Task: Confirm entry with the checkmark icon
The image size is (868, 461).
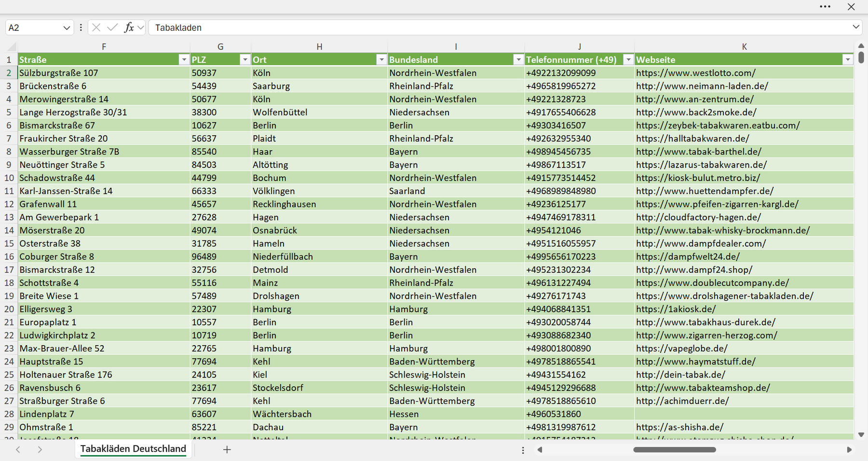Action: pyautogui.click(x=112, y=28)
